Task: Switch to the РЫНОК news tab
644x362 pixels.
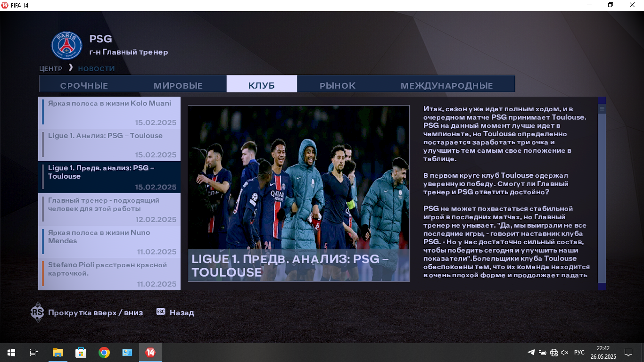Action: [338, 86]
